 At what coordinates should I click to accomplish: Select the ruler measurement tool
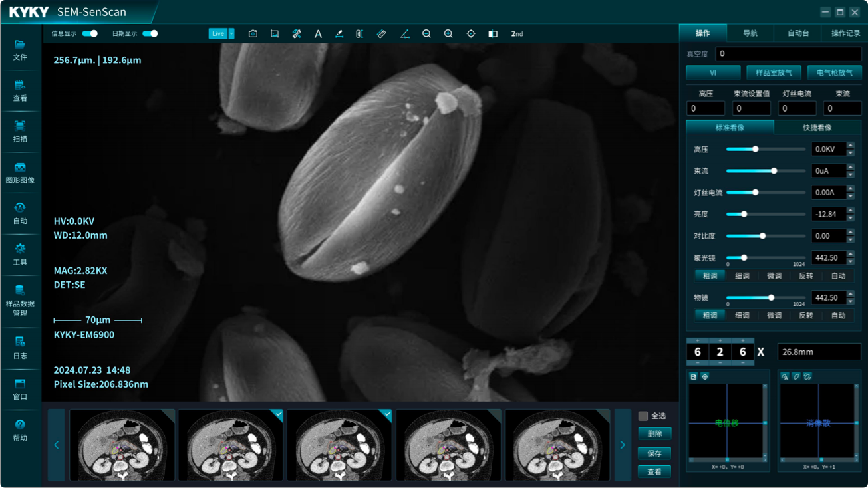[x=381, y=34]
